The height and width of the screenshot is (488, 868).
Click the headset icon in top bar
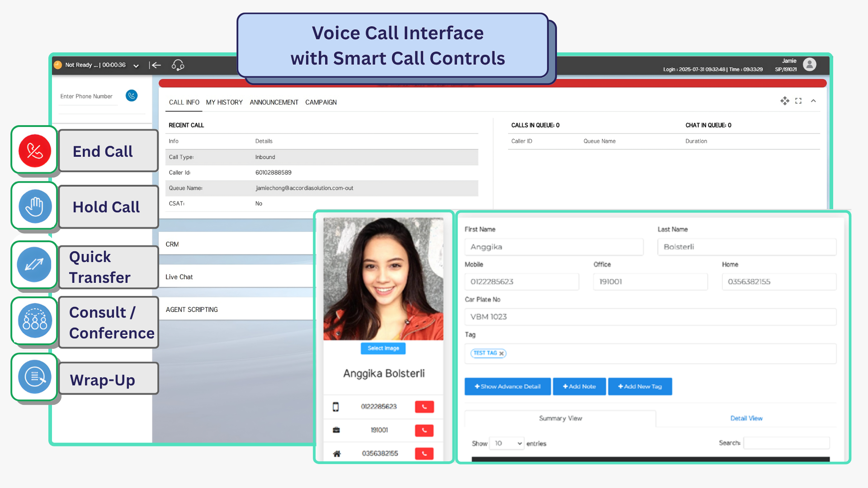[x=178, y=65]
